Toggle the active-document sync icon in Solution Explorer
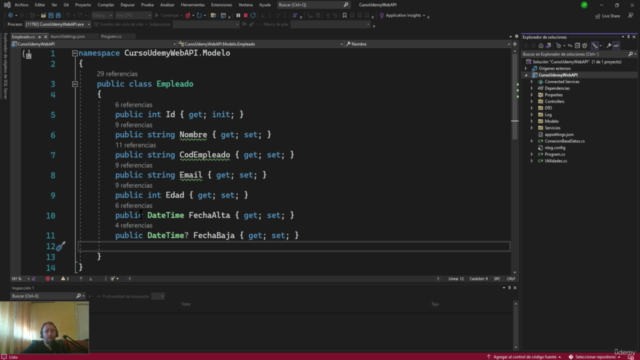The width and height of the screenshot is (640, 360). 570,46
